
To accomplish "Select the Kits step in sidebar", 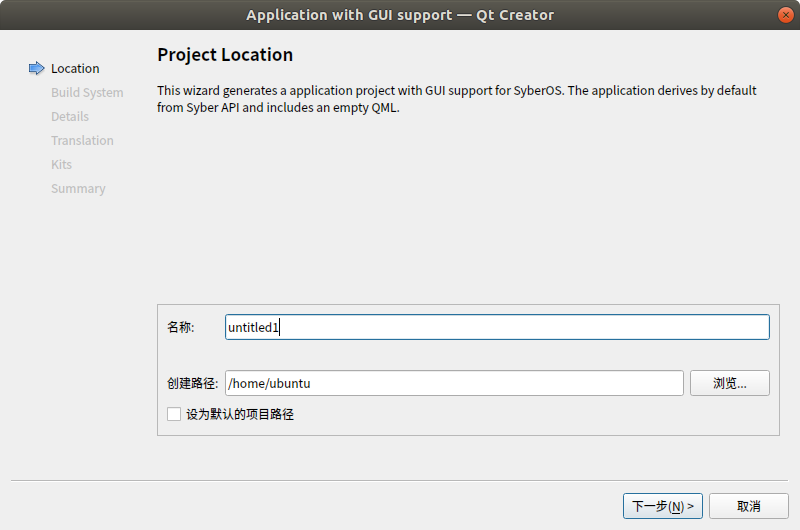I will (x=62, y=165).
